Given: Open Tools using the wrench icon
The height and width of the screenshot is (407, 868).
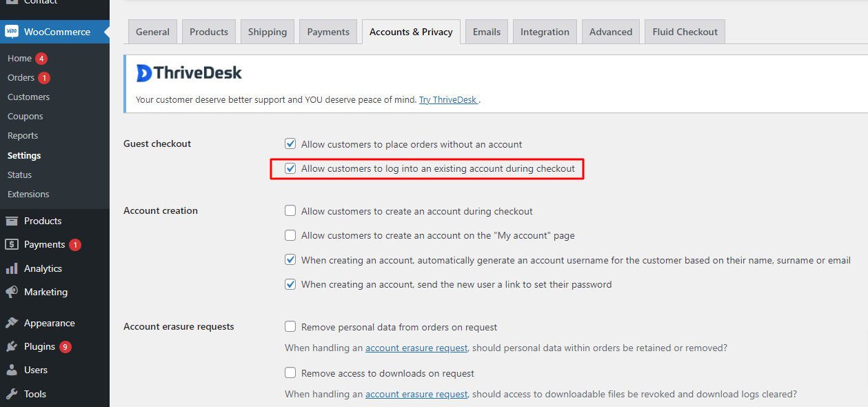Looking at the screenshot, I should 12,393.
